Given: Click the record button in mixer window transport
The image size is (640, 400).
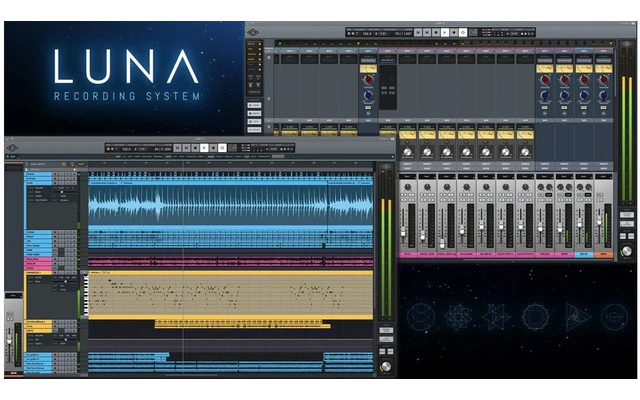Looking at the screenshot, I should (454, 32).
